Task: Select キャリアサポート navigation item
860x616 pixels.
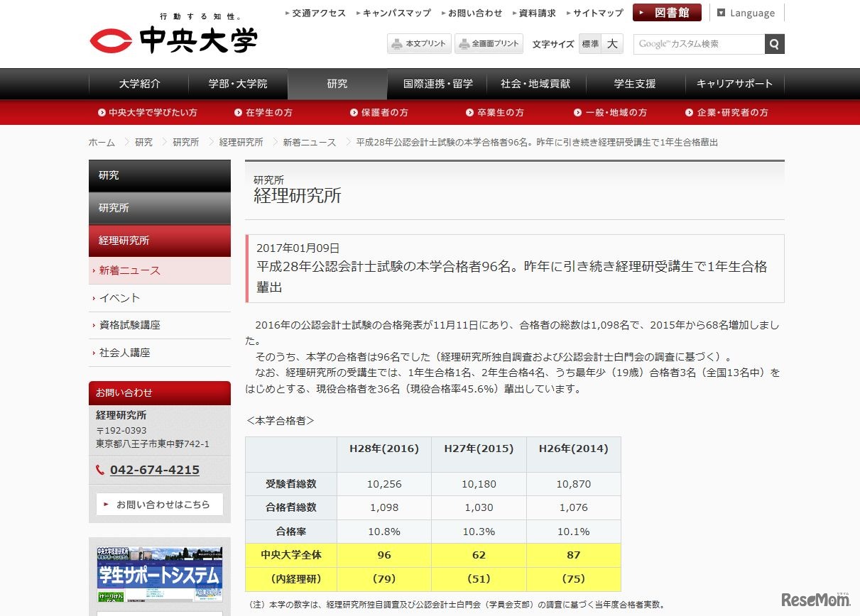Action: 734,84
